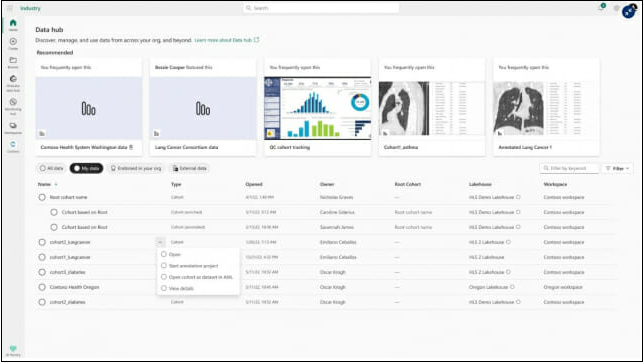644x363 pixels.
Task: Click Oregon Lakehouse cell text
Action: (x=488, y=287)
